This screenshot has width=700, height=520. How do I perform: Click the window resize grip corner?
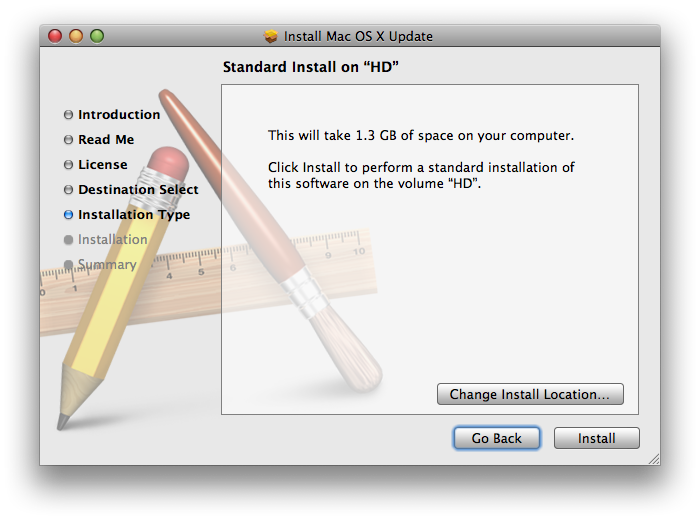(654, 459)
